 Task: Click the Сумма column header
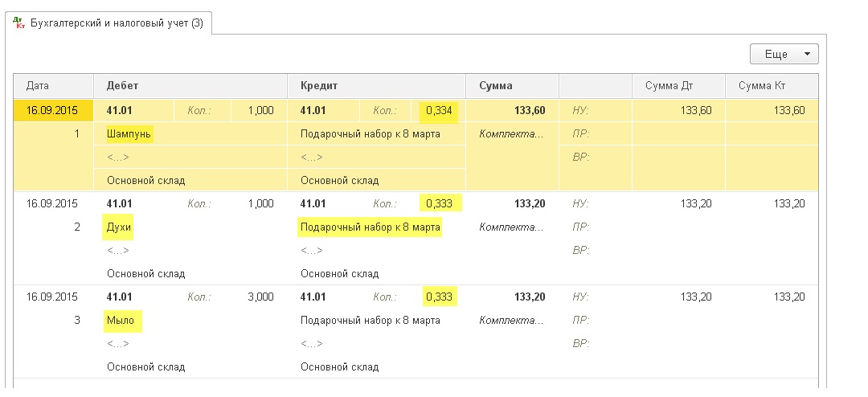pos(512,86)
